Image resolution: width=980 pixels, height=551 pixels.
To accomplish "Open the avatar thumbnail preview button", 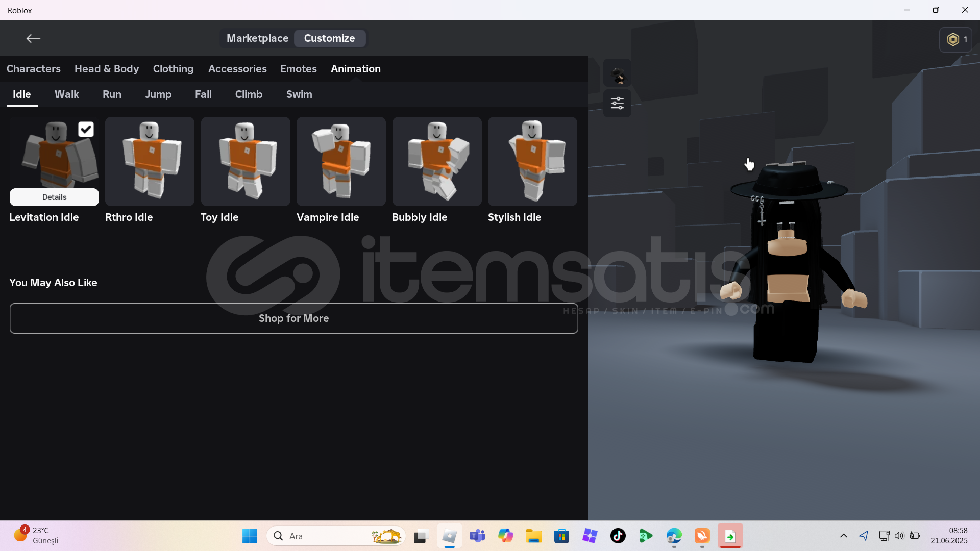I will tap(618, 73).
